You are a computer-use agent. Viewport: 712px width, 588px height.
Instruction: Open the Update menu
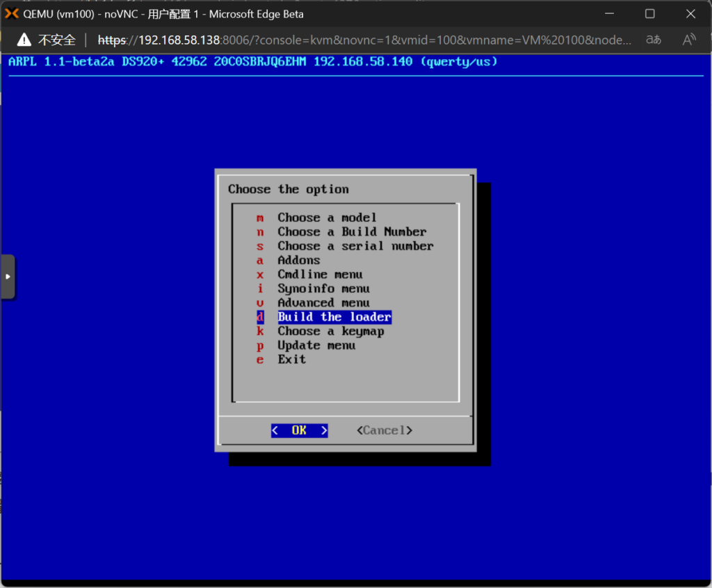tap(316, 345)
